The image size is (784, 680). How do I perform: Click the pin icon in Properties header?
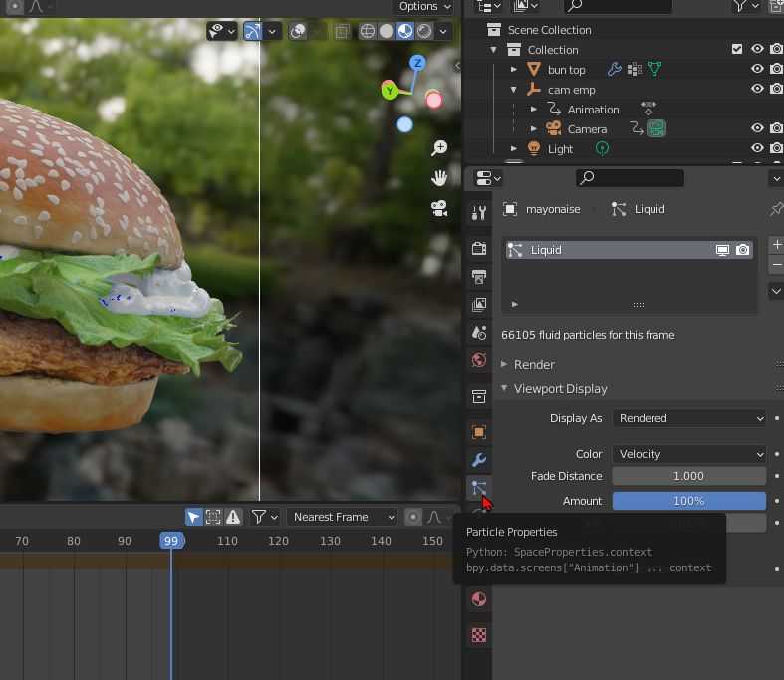[776, 209]
